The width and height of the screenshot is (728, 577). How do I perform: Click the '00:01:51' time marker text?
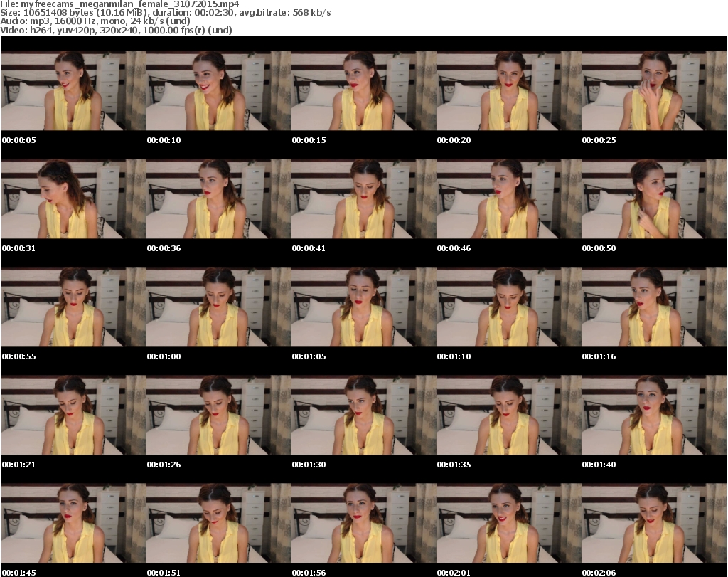point(164,573)
